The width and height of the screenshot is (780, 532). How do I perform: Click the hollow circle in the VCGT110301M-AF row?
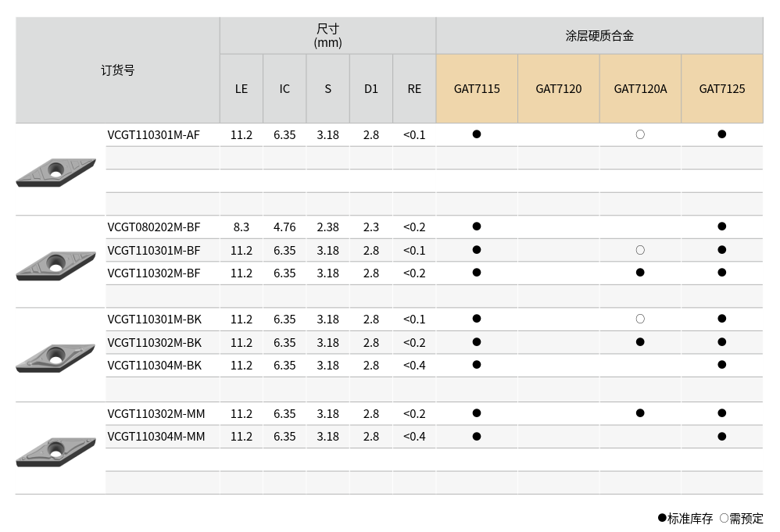coord(640,134)
